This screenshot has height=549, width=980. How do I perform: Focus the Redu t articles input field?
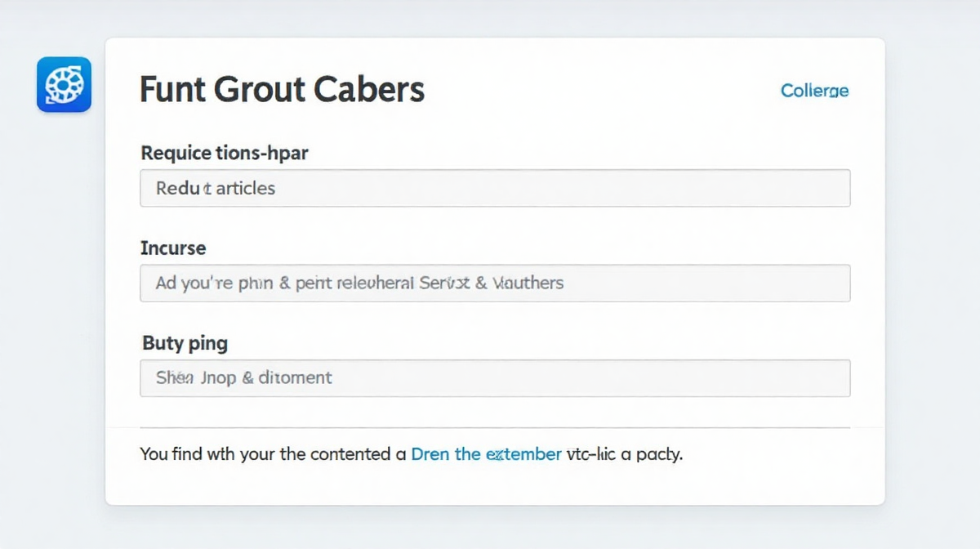[x=495, y=188]
